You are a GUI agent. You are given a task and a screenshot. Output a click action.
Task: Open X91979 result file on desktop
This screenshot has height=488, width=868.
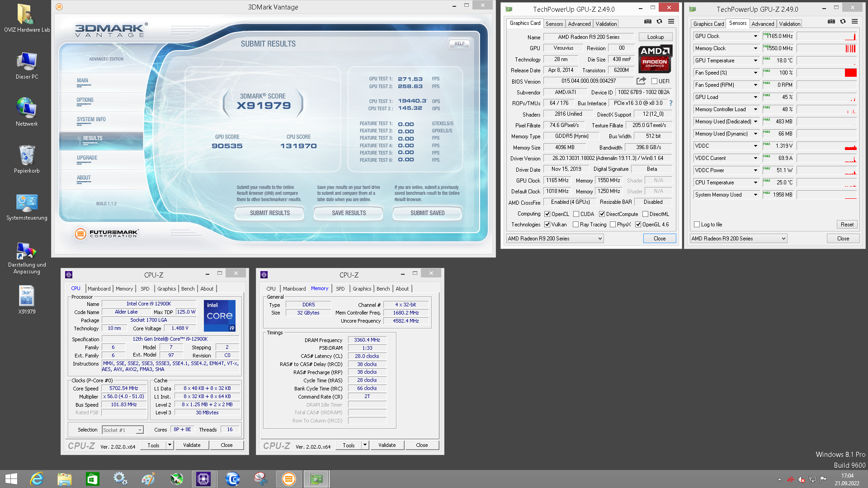click(x=27, y=300)
